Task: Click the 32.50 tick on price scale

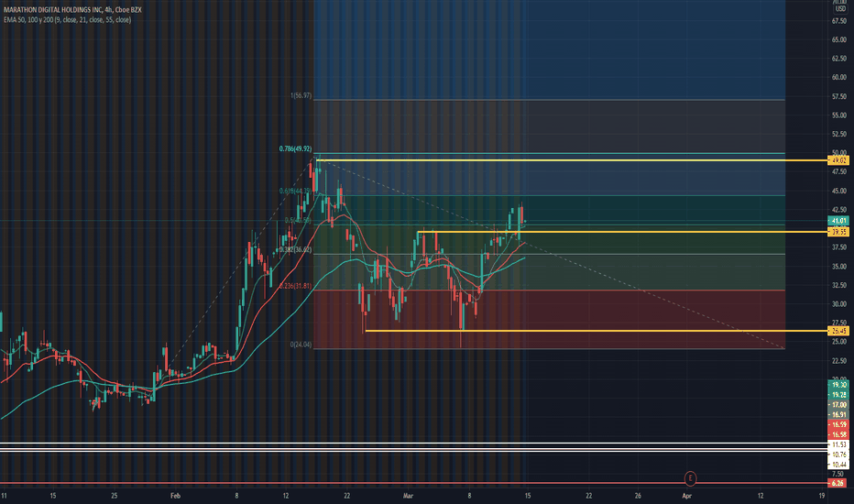Action: [x=838, y=285]
